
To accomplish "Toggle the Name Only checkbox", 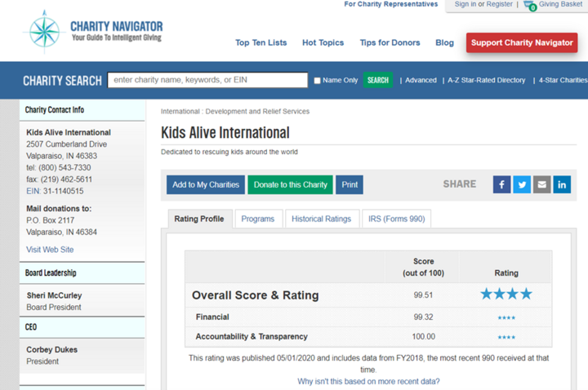I will click(317, 81).
